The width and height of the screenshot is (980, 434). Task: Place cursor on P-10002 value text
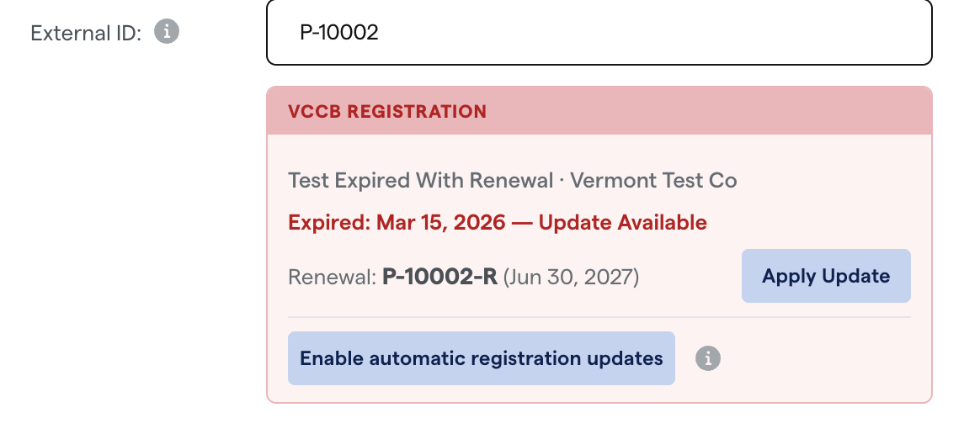pos(339,33)
